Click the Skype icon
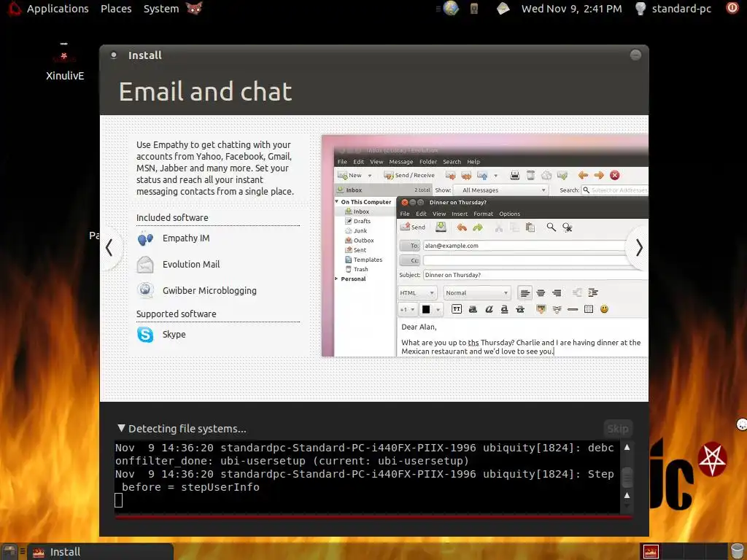The width and height of the screenshot is (747, 560). point(145,334)
